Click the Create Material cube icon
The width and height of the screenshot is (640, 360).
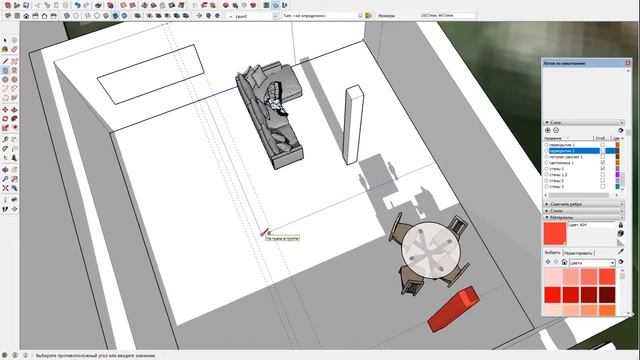click(621, 233)
